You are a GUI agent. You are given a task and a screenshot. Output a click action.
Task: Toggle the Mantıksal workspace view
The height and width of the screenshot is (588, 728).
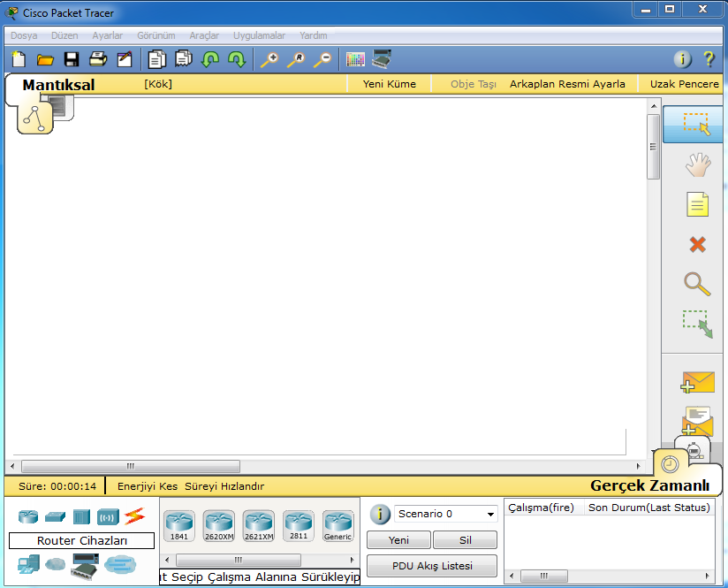(58, 85)
